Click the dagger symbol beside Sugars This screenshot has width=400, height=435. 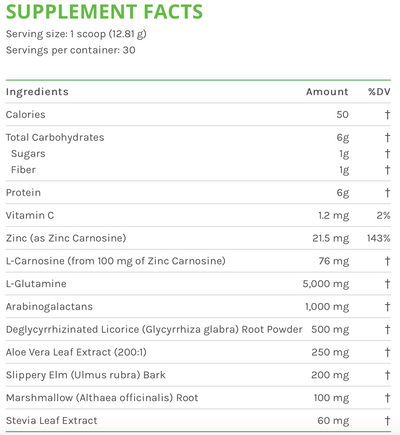click(x=387, y=154)
